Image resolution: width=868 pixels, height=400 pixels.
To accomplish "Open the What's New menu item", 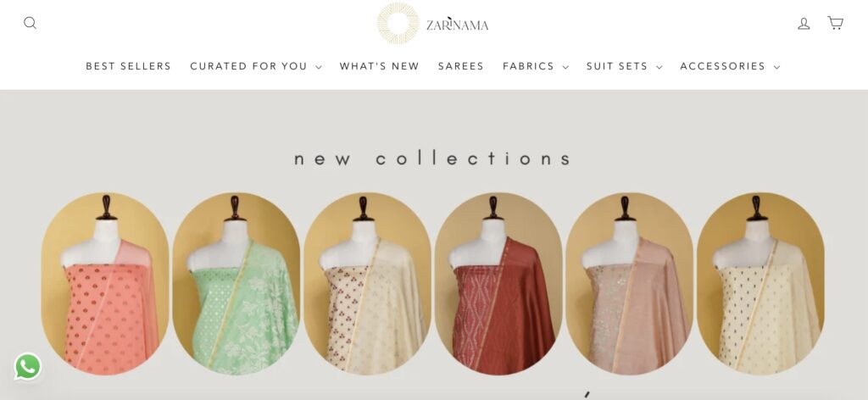I will 379,66.
